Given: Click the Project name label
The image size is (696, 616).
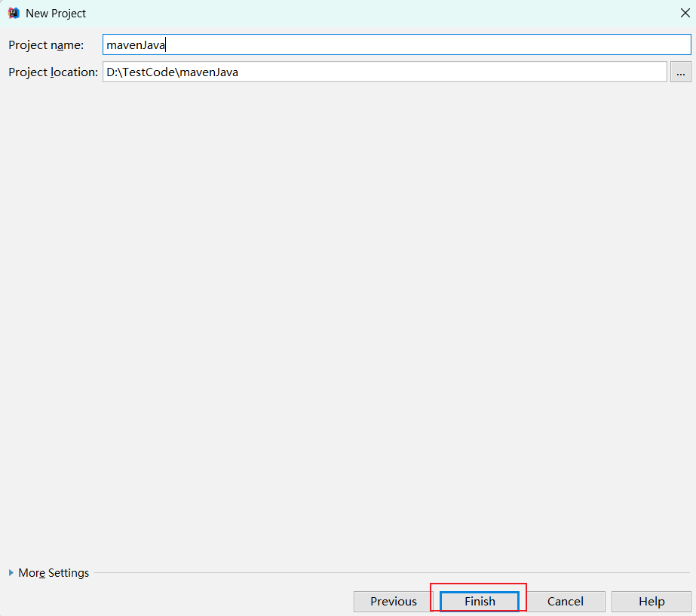Looking at the screenshot, I should tap(46, 45).
